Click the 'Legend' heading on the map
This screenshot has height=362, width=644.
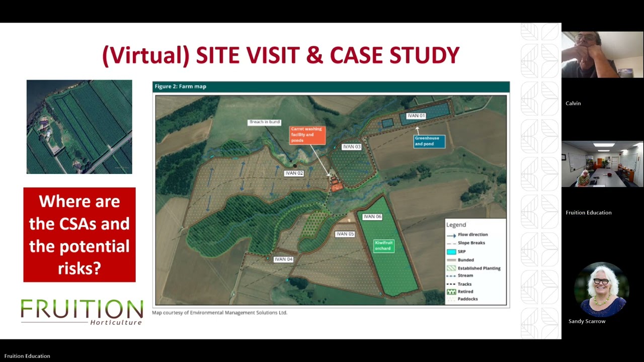tap(456, 225)
